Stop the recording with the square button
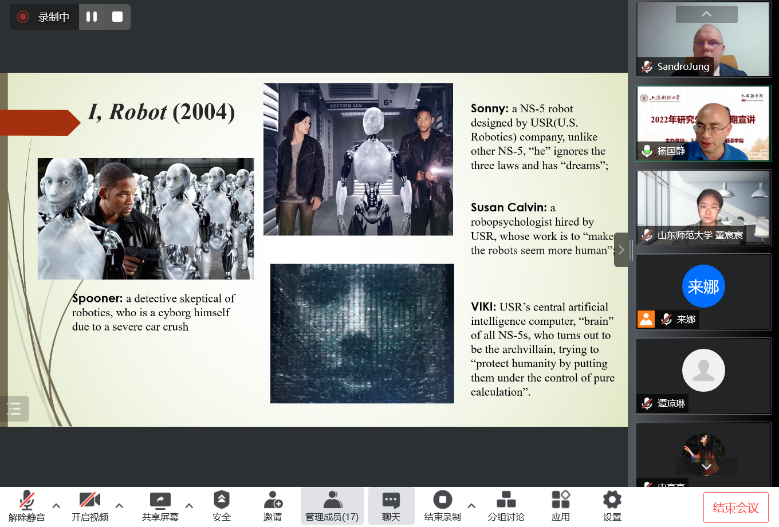The height and width of the screenshot is (527, 779). (117, 17)
